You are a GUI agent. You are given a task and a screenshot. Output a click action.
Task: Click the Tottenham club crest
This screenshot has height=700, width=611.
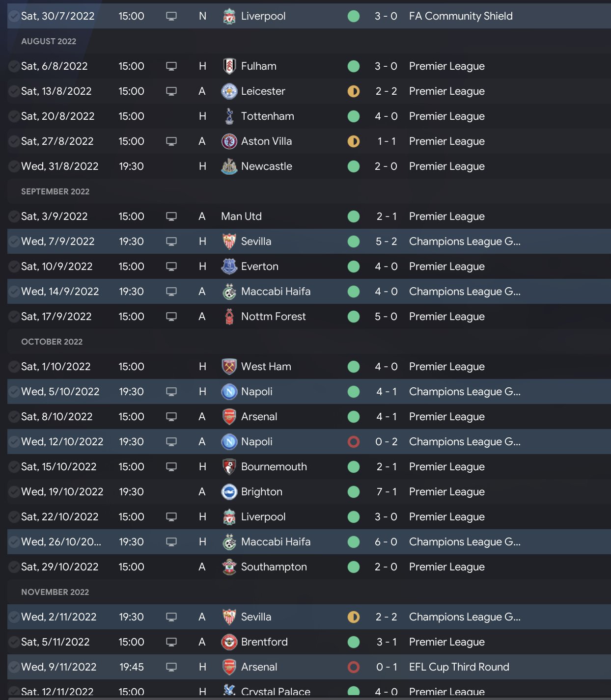point(229,116)
